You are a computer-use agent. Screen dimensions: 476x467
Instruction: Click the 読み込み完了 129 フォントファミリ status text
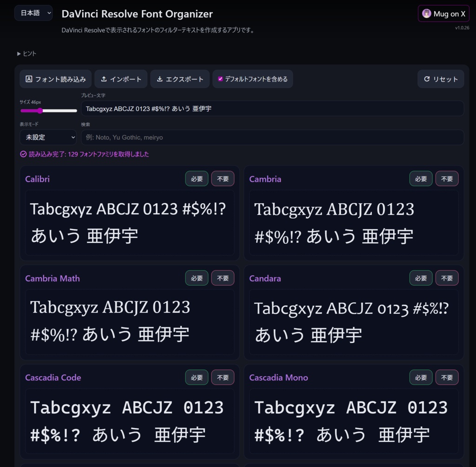pos(89,154)
